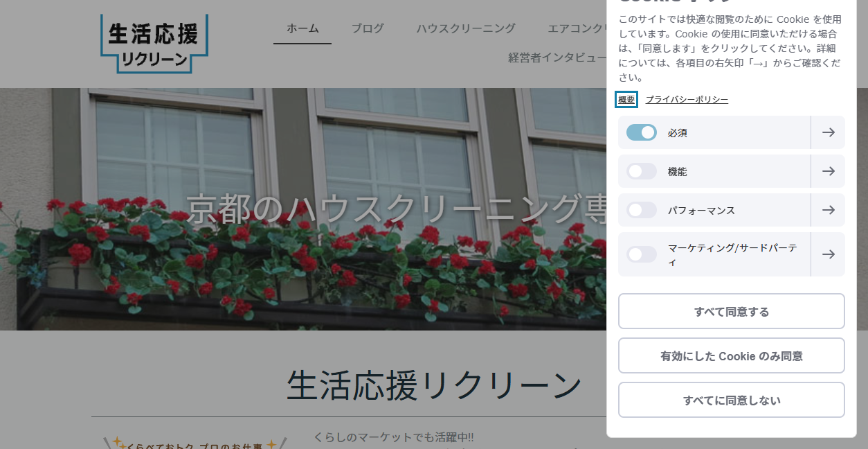Open details arrow for 機能 cookies
The image size is (868, 449).
[x=828, y=171]
